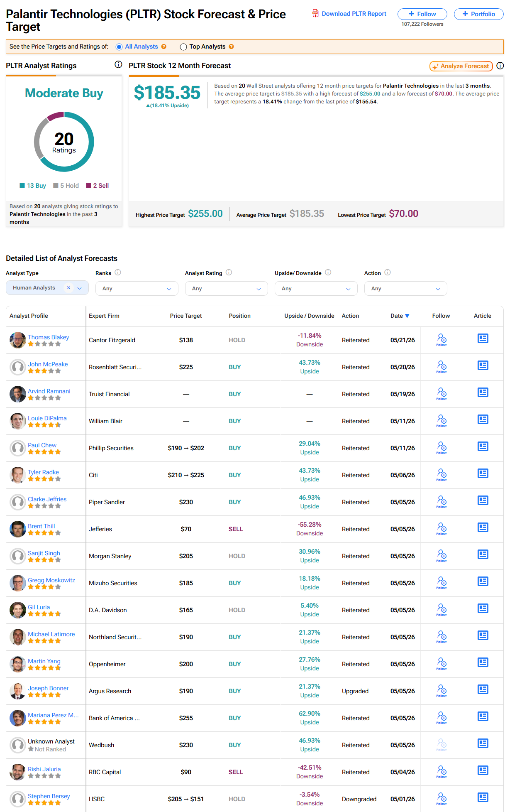Open article icon for HSBC row
Screen dimensions: 505x812
[x=483, y=797]
